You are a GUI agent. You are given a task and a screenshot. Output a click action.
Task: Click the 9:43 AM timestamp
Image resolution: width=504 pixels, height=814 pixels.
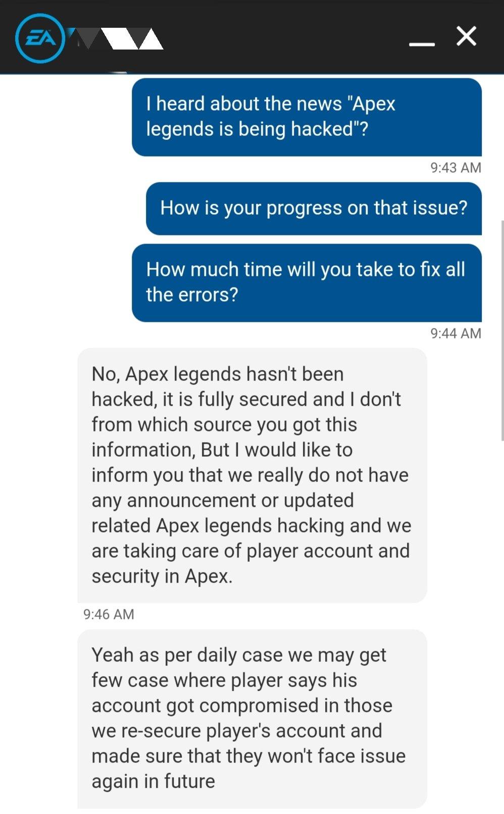click(456, 168)
